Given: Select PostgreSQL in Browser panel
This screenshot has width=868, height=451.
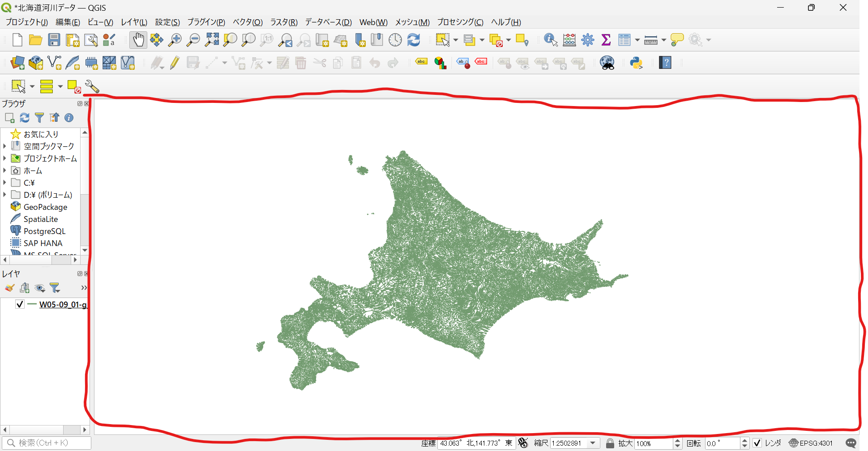Looking at the screenshot, I should point(44,231).
